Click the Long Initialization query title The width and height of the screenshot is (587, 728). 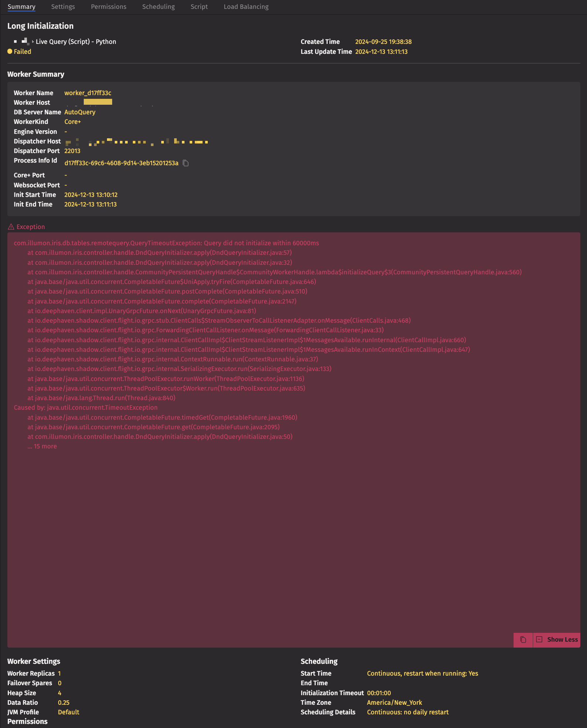tap(41, 26)
